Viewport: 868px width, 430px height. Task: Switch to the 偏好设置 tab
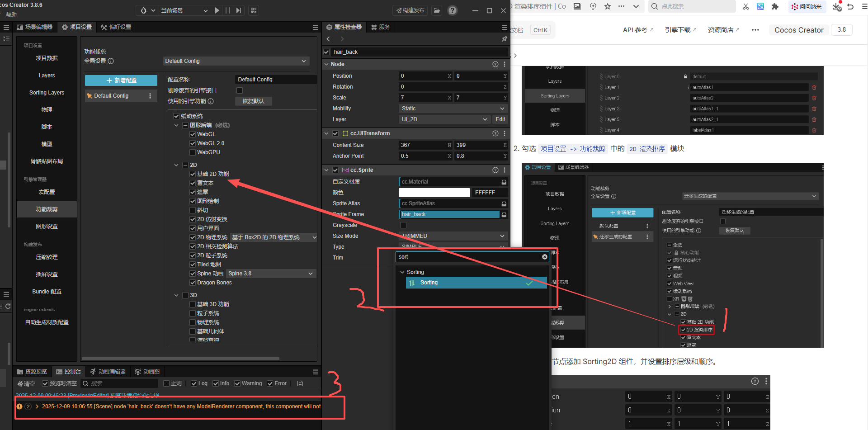point(116,27)
